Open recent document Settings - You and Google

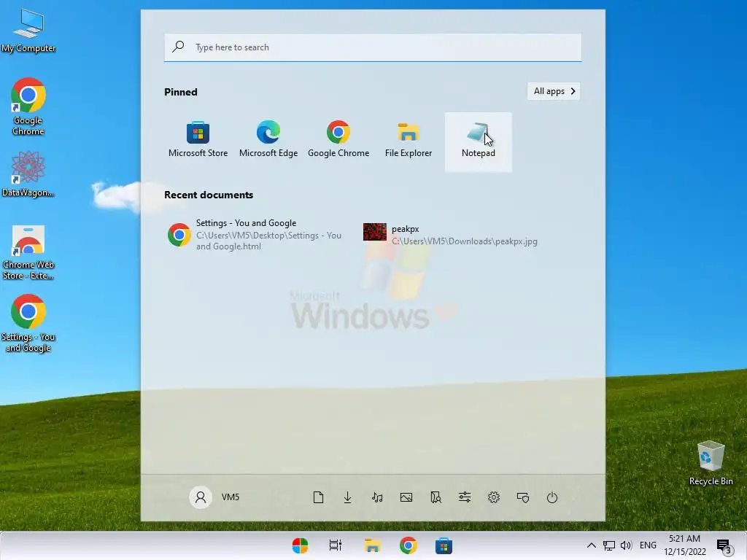[255, 235]
